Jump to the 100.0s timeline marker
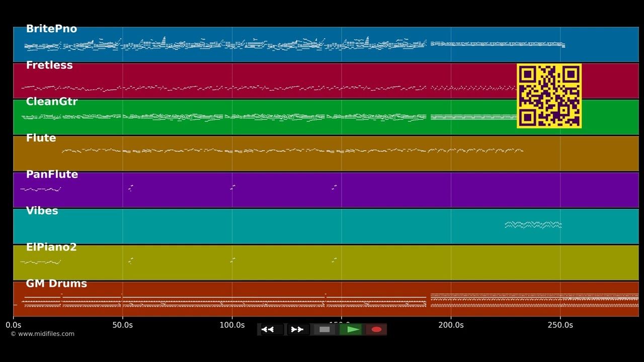644x362 pixels. [232, 325]
